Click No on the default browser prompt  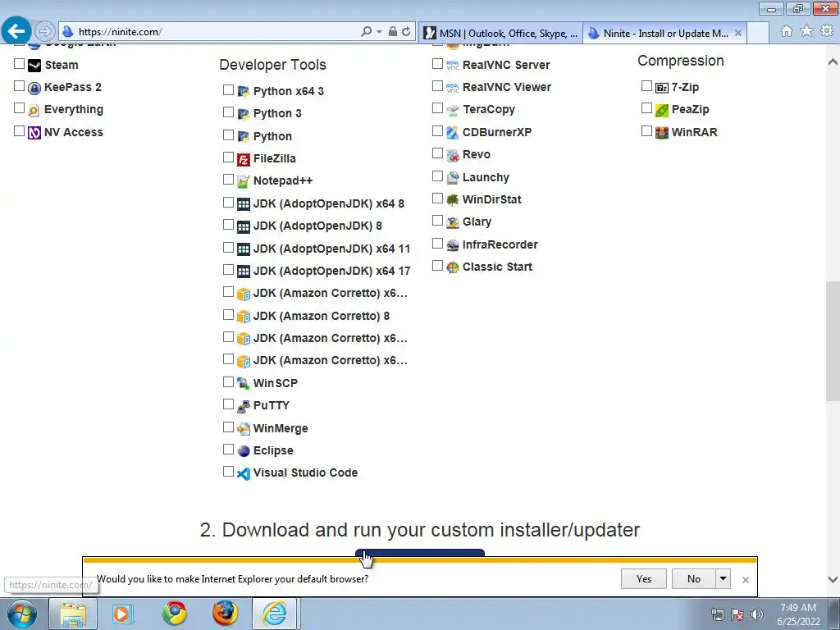pos(694,578)
